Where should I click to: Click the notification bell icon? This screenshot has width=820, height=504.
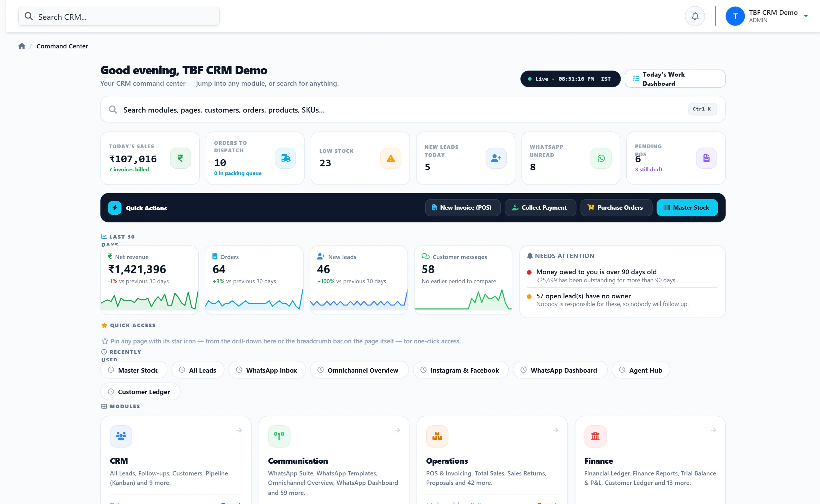[x=695, y=16]
